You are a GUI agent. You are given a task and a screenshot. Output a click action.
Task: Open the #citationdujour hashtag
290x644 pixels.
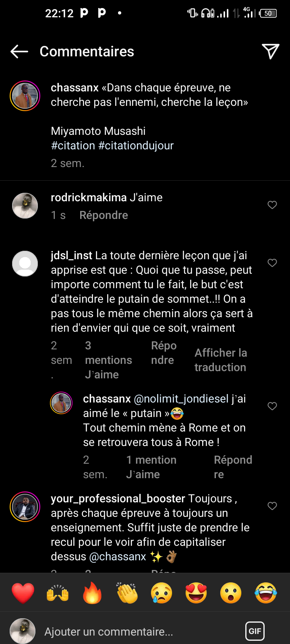136,146
